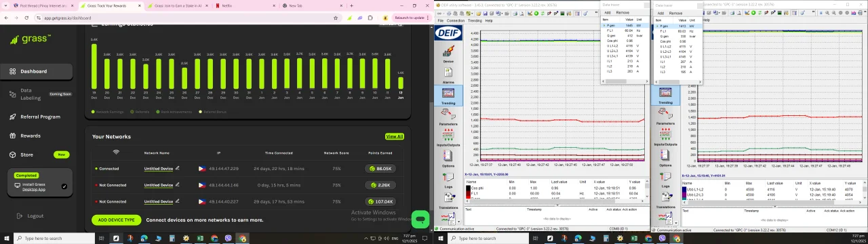Open Help menu in left DEIF window
This screenshot has height=244, width=868.
coord(488,20)
